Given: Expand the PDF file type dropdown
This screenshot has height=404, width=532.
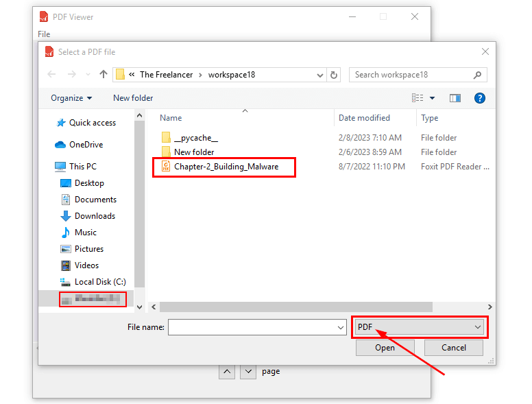Looking at the screenshot, I should pos(420,327).
